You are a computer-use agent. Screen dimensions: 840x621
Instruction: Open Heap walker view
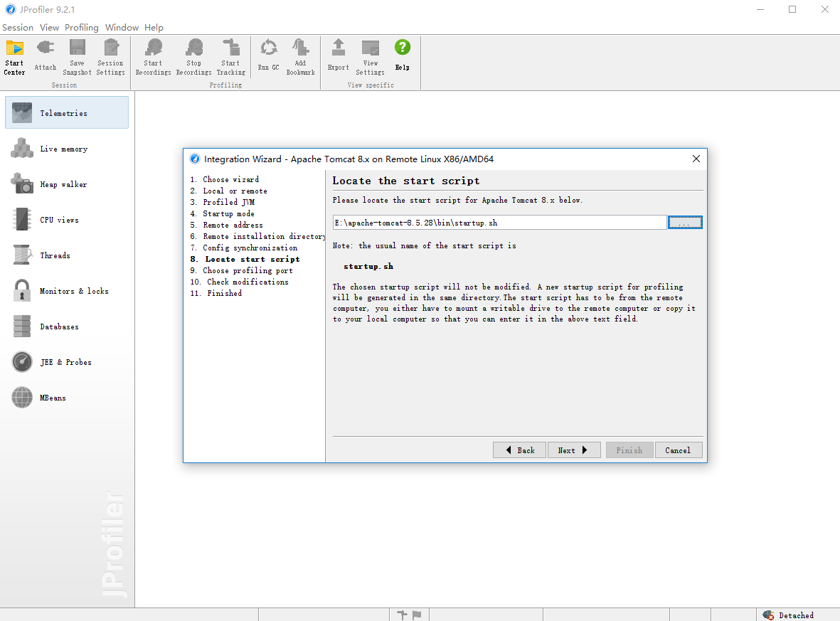pyautogui.click(x=67, y=184)
